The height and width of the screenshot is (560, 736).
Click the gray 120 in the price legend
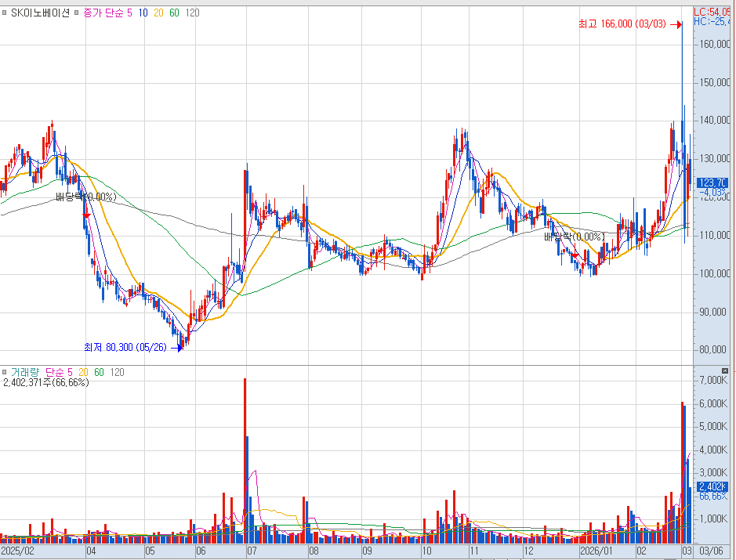192,13
